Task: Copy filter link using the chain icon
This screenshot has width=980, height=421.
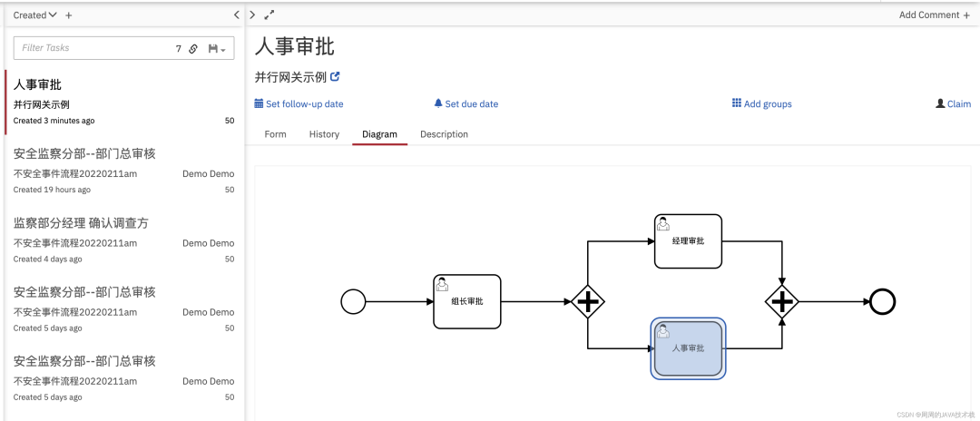Action: 193,49
